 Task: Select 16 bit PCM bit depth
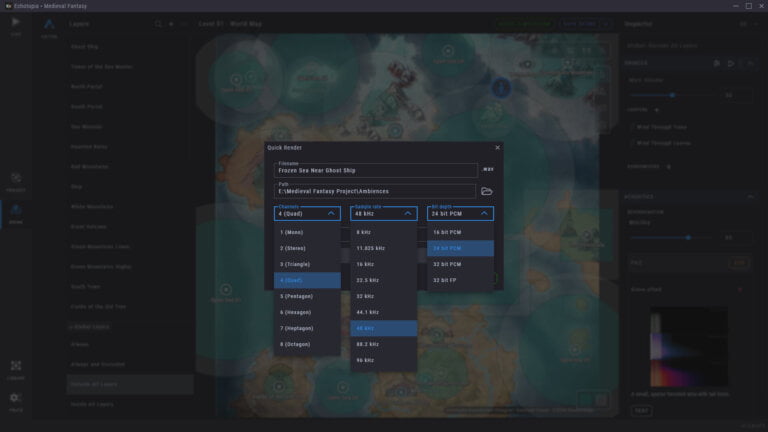point(460,232)
